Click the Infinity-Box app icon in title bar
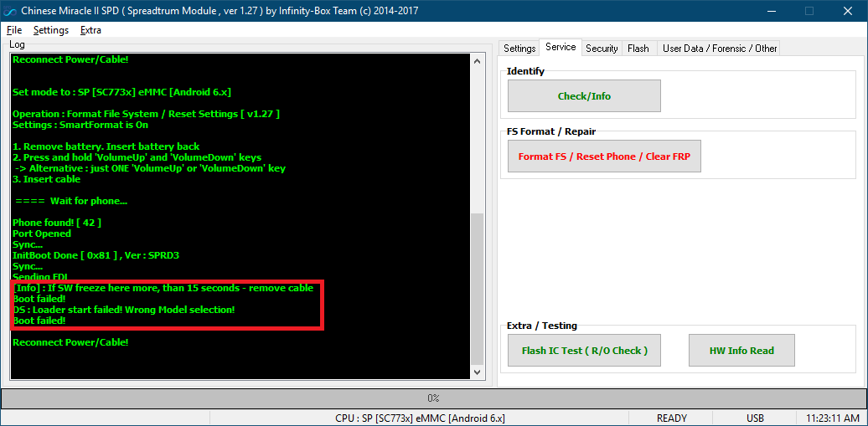868x426 pixels. click(x=10, y=11)
